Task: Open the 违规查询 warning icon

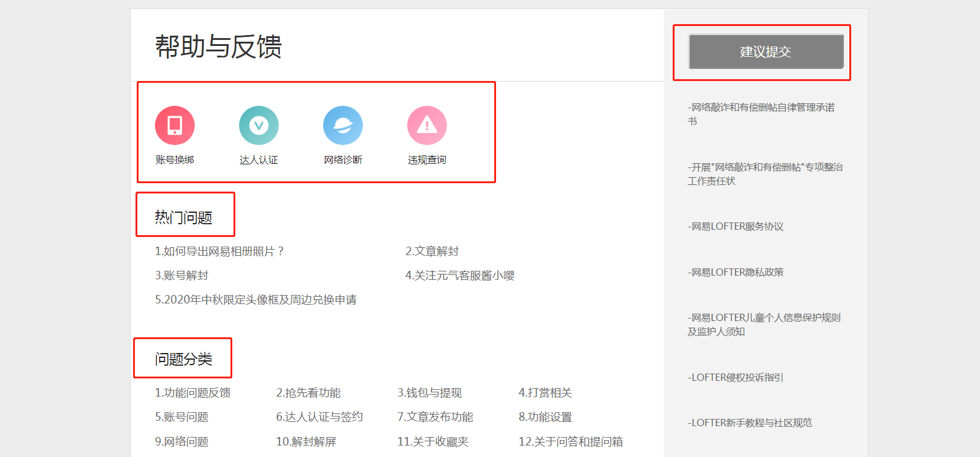Action: coord(427,125)
